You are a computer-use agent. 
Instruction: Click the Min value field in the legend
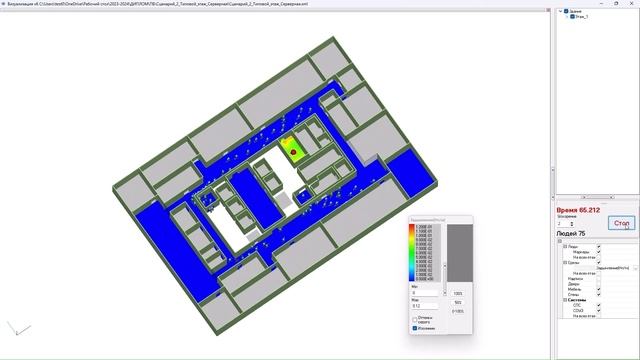[x=425, y=293]
